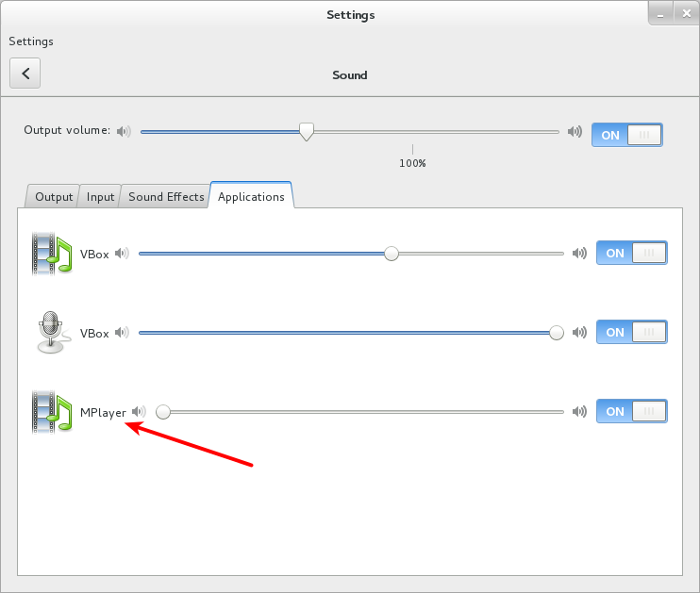Go back using the back arrow button

click(x=25, y=74)
